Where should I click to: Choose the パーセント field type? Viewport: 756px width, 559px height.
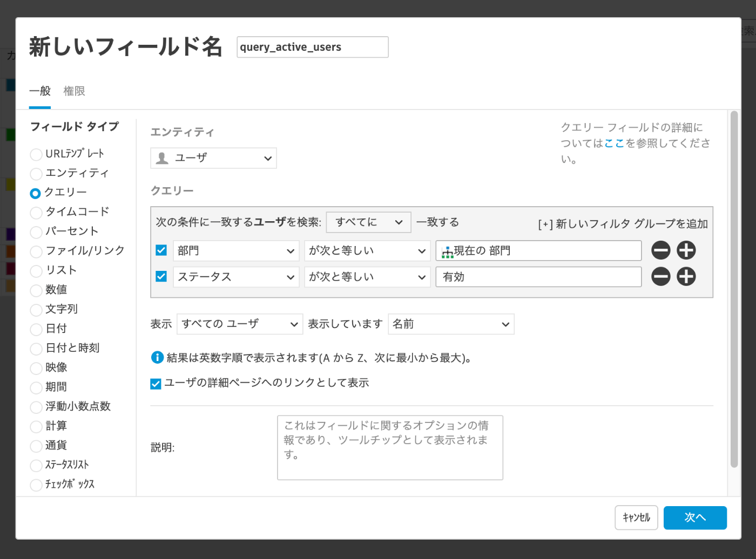point(36,232)
